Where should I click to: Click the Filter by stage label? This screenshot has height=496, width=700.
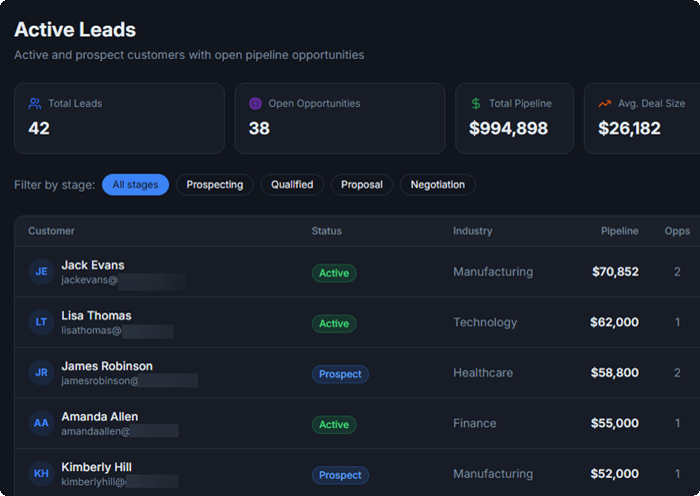point(54,185)
